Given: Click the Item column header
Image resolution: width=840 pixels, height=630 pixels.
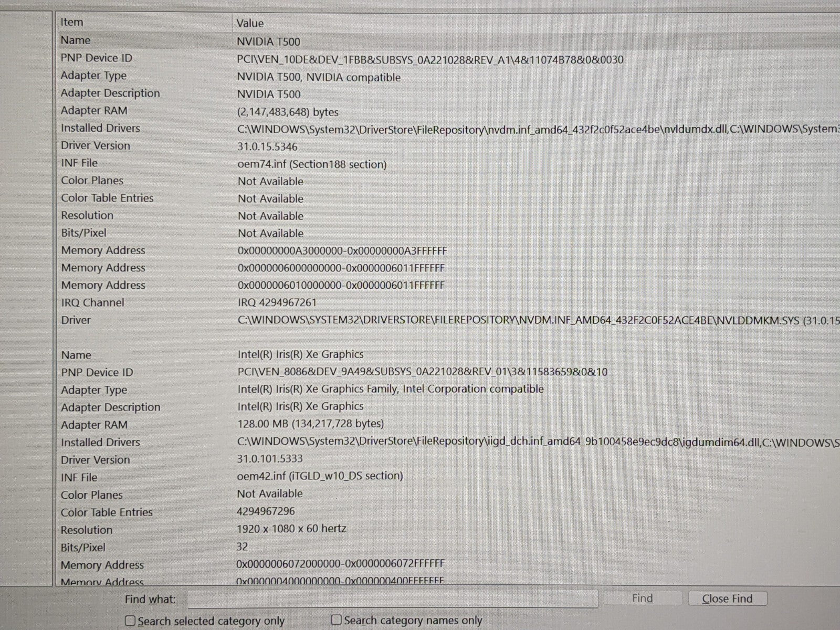Looking at the screenshot, I should tap(72, 22).
